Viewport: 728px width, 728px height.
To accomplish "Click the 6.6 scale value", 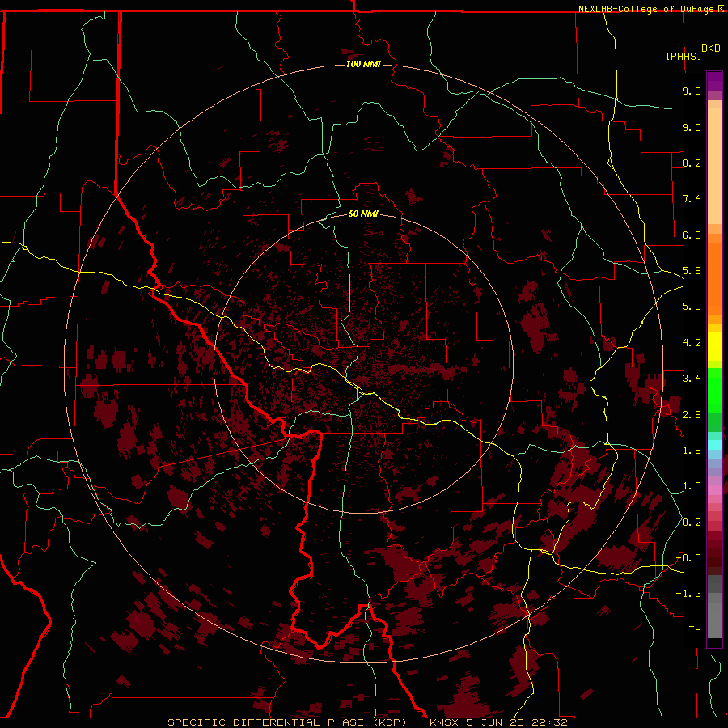I will 692,235.
